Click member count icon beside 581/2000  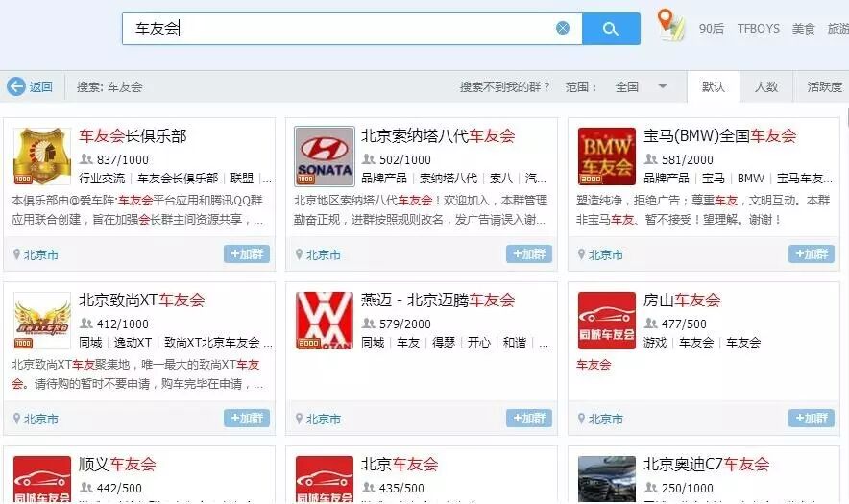tap(650, 159)
